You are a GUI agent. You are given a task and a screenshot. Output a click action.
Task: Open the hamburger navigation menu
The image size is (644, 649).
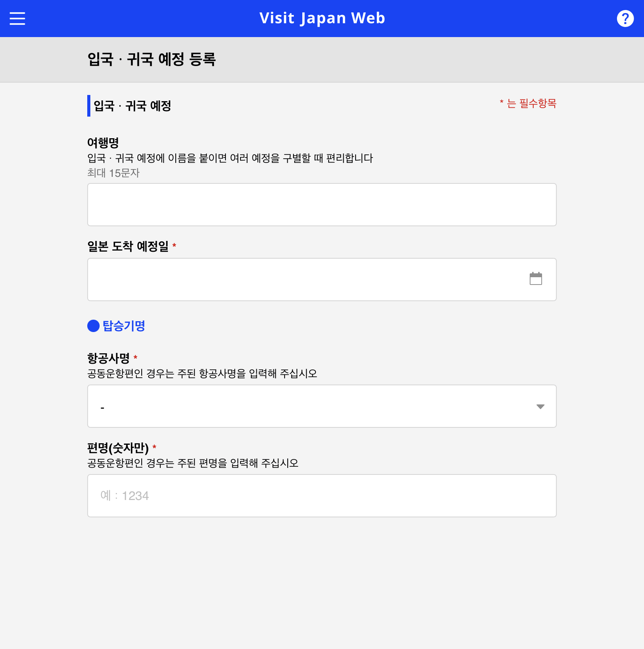pos(17,18)
